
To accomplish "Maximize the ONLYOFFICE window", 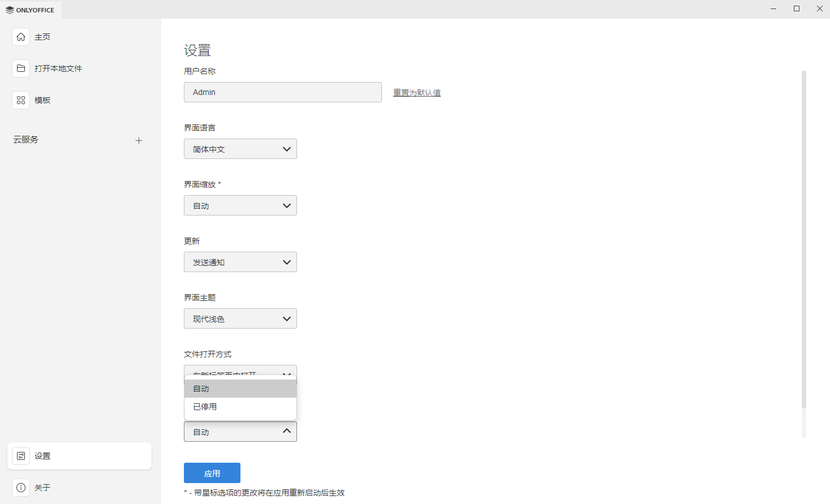I will point(797,9).
